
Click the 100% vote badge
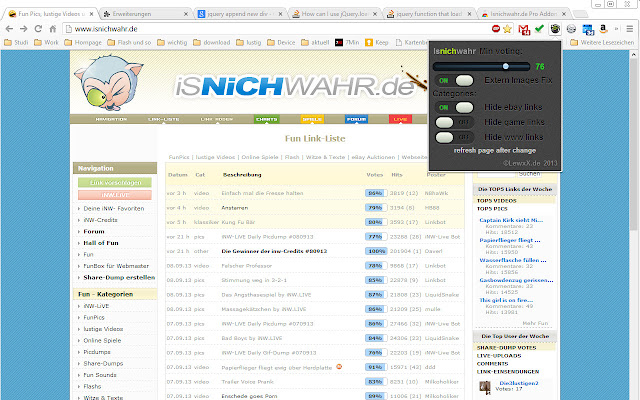click(x=375, y=251)
